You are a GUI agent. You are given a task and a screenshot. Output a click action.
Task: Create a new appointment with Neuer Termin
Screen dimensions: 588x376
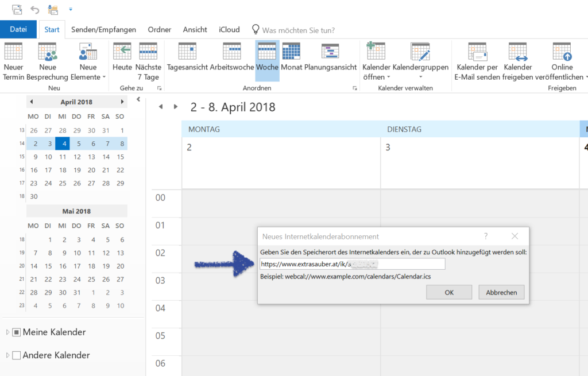click(14, 61)
